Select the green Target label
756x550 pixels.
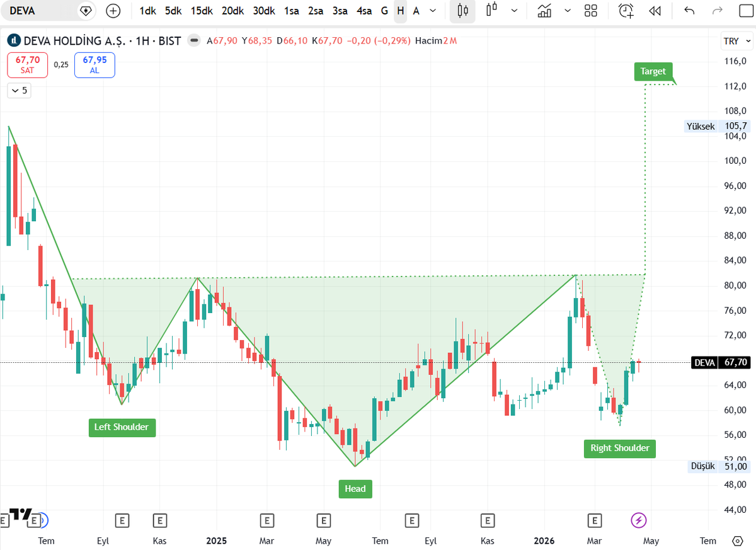(x=653, y=72)
